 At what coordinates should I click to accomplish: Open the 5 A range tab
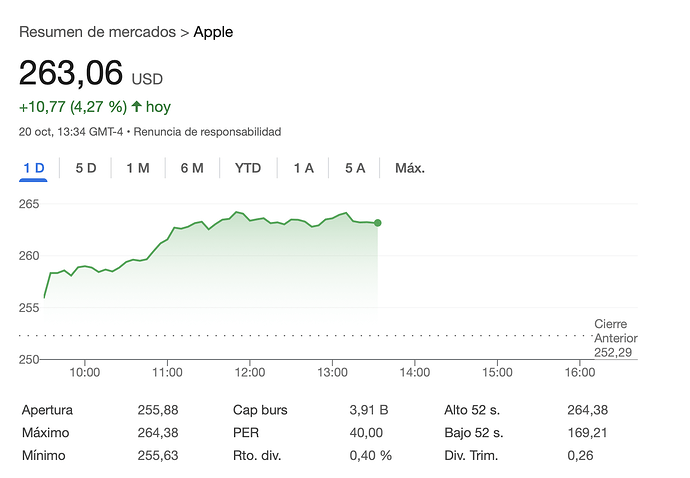tap(355, 168)
